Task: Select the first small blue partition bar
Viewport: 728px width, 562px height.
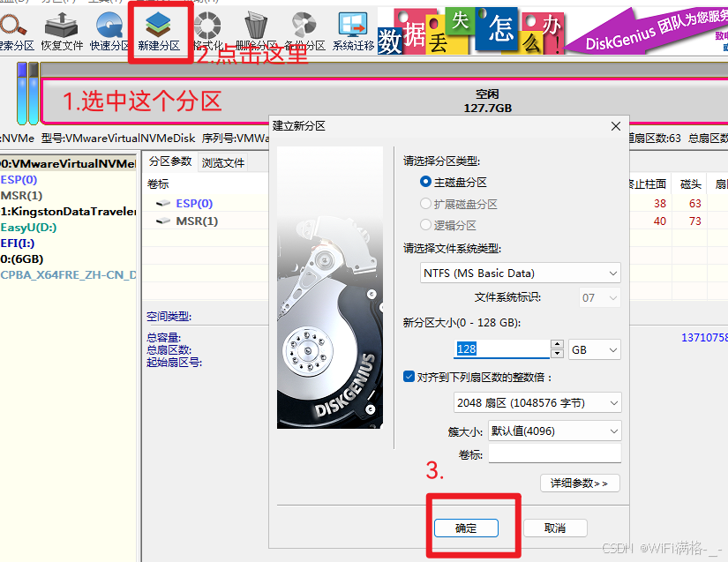Action: (x=22, y=94)
